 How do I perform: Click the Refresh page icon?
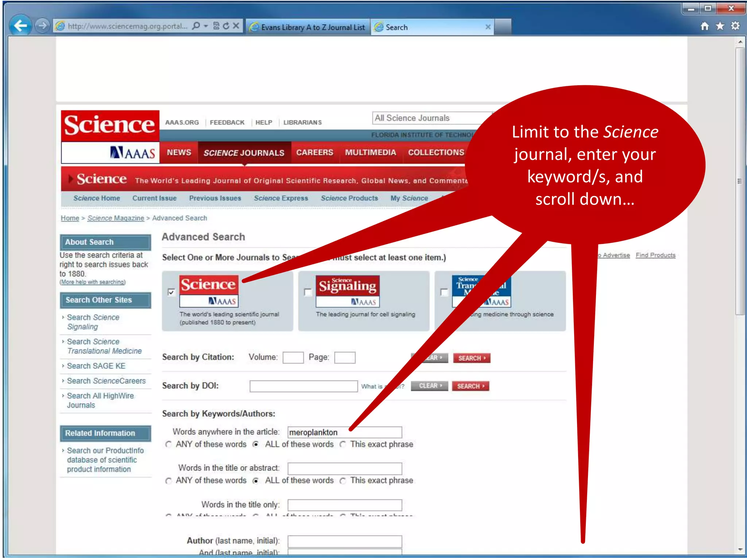[x=226, y=26]
